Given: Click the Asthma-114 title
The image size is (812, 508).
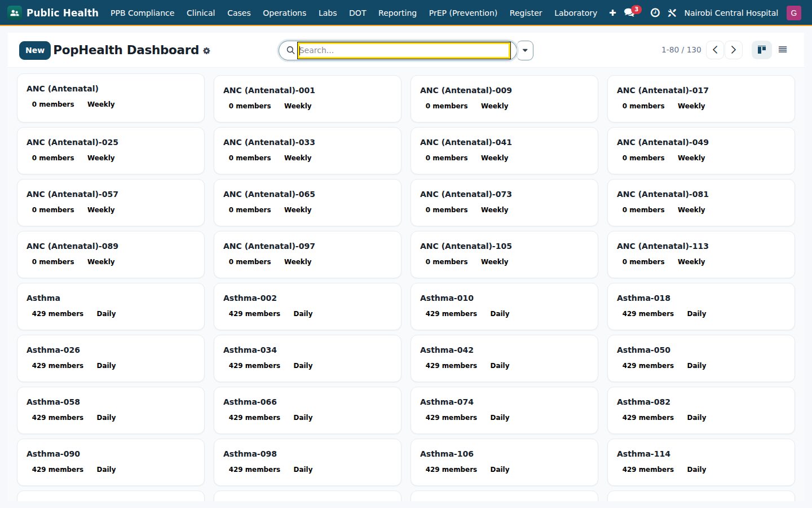Looking at the screenshot, I should click(643, 454).
